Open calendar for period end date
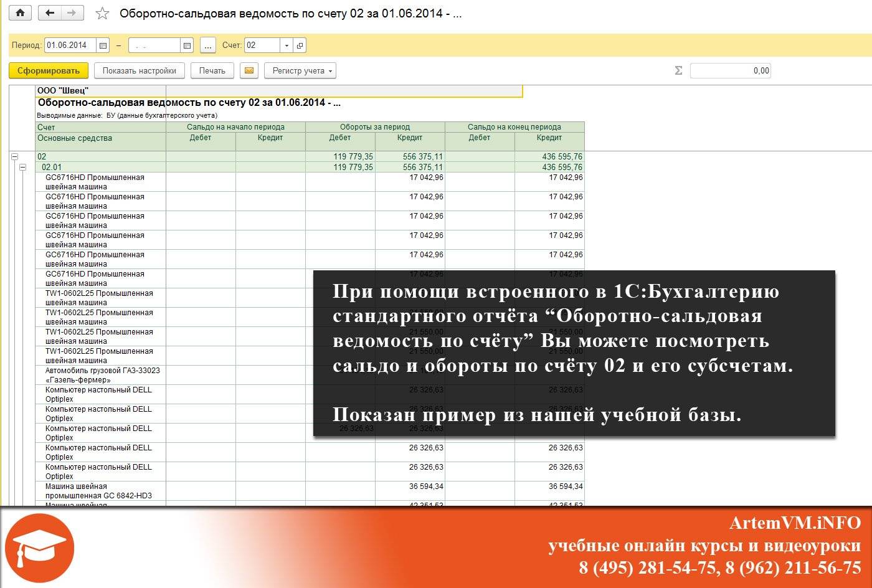872x588 pixels. pos(187,45)
